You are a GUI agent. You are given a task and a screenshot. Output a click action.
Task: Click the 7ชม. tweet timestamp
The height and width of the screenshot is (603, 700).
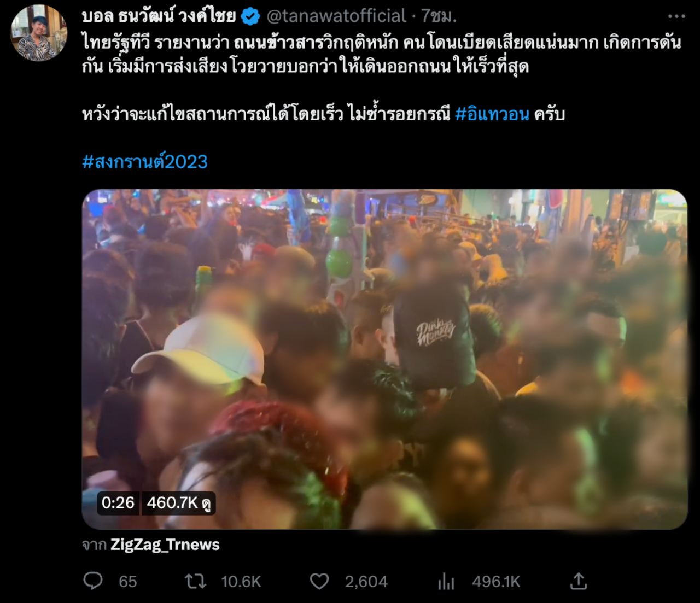click(439, 16)
